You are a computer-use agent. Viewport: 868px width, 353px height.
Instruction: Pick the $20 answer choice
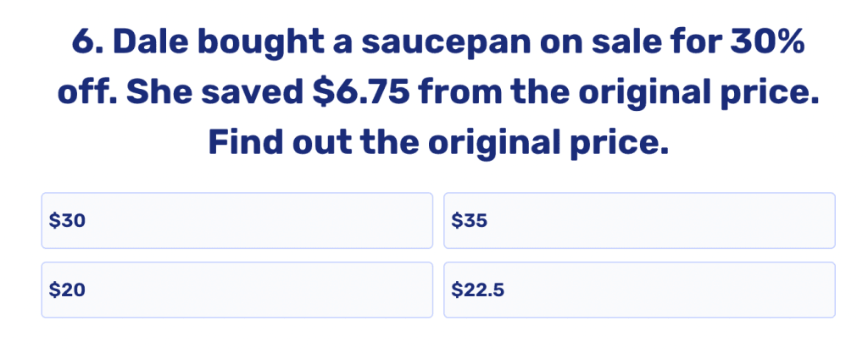[x=236, y=290]
